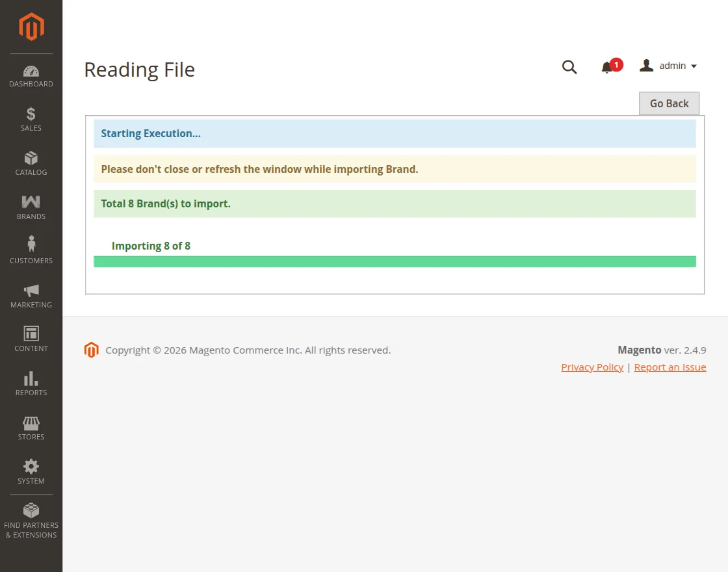Open the Privacy Policy link

pyautogui.click(x=592, y=367)
